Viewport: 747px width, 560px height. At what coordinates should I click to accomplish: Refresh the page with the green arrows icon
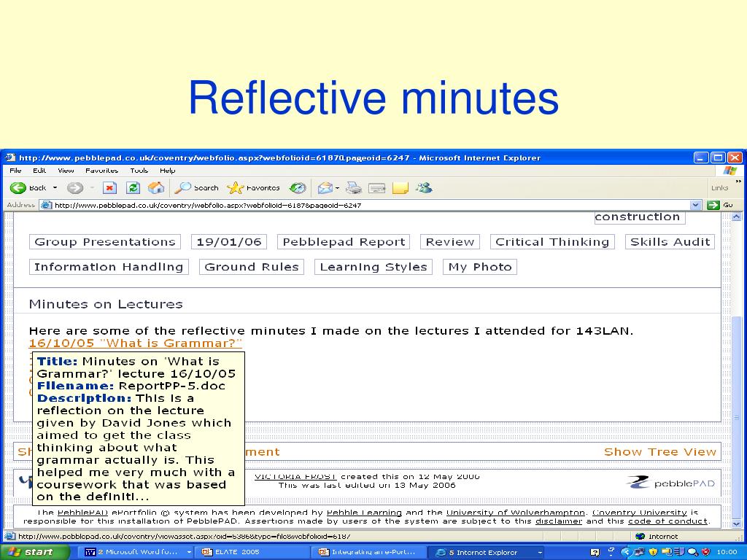133,188
